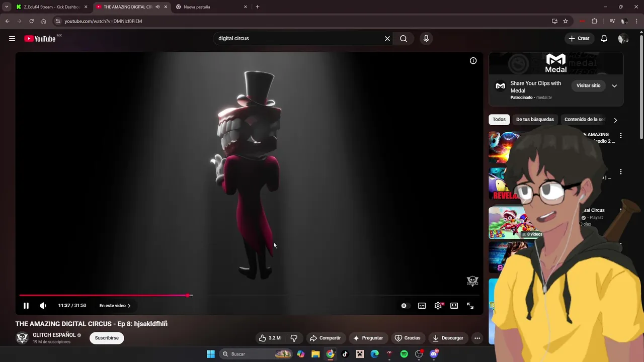Open Chrome three-dot menu
The height and width of the screenshot is (362, 644).
point(637,21)
